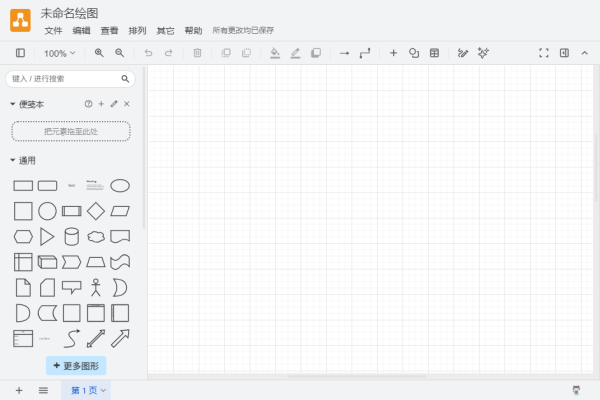
Task: Open the insert table icon
Action: pos(434,53)
